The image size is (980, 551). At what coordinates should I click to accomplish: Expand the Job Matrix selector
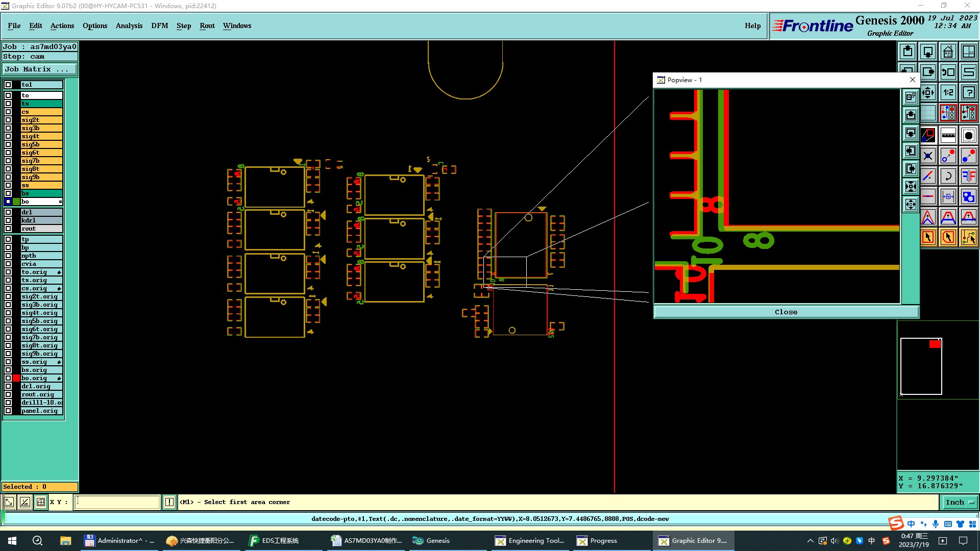coord(40,69)
